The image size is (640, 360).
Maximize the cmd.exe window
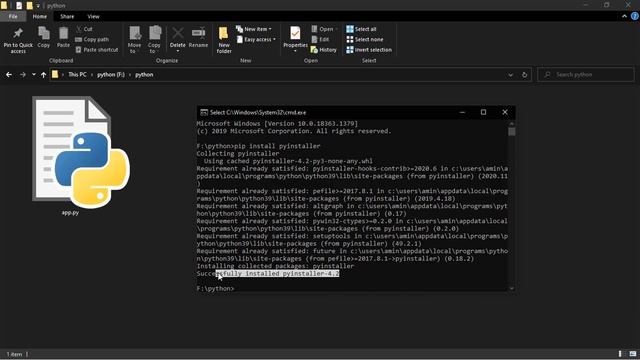[483, 112]
